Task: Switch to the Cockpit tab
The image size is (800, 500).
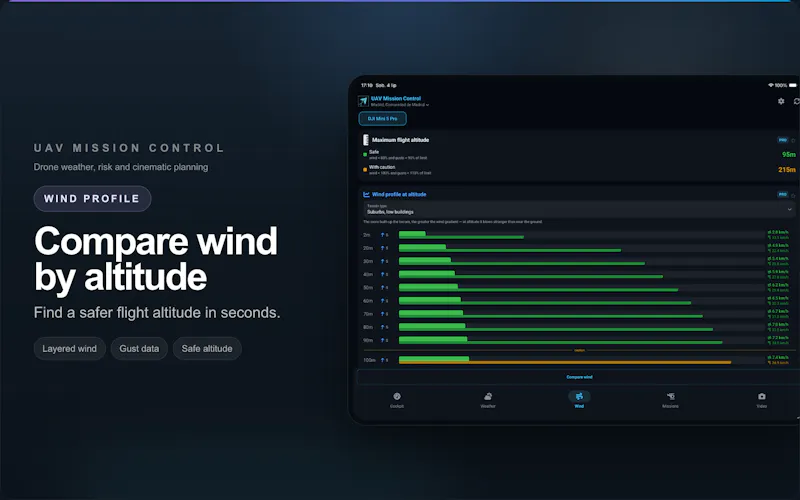Action: pyautogui.click(x=397, y=400)
